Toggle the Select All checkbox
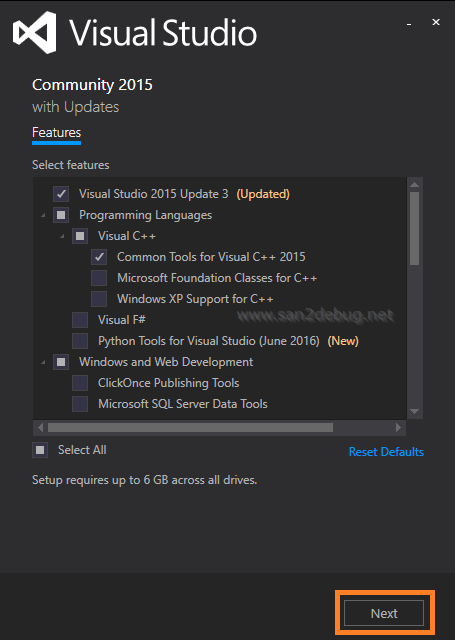The image size is (455, 640). 40,450
